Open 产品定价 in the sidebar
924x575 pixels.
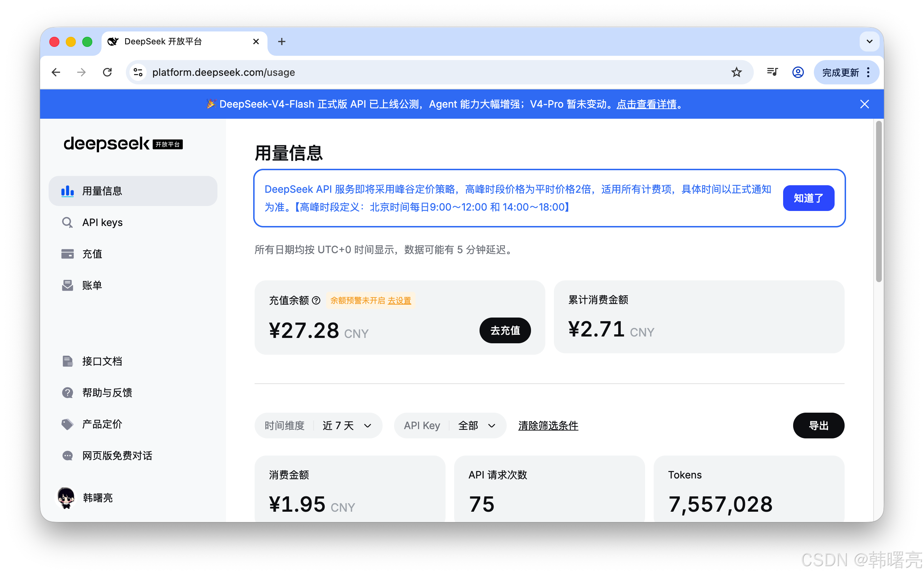click(133, 424)
